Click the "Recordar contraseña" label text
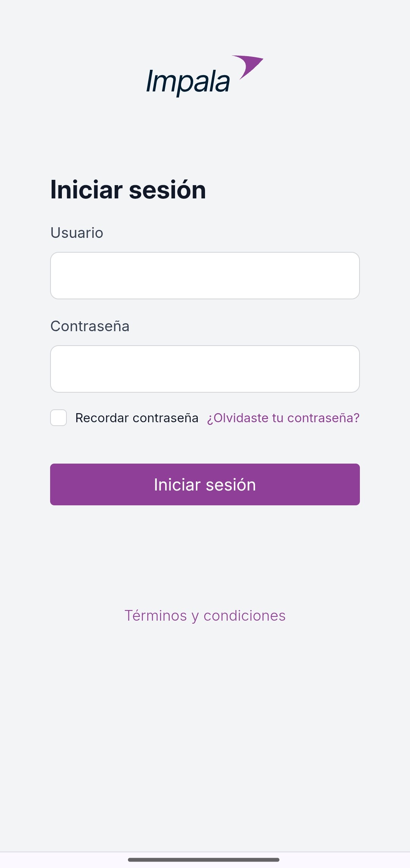 (137, 418)
